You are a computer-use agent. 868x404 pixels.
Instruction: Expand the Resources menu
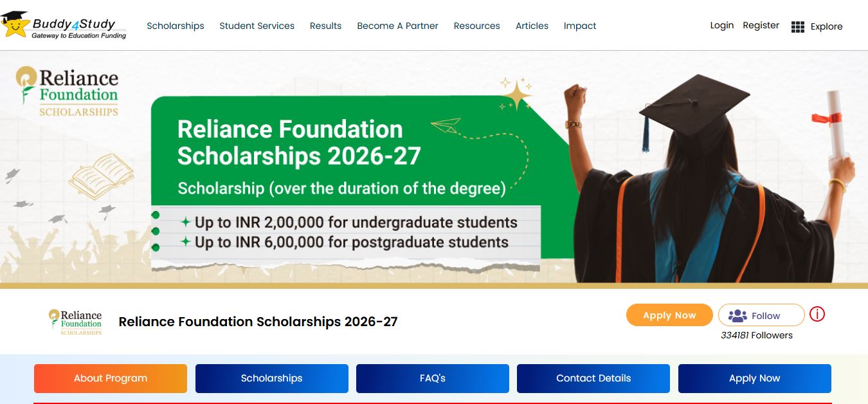(476, 26)
